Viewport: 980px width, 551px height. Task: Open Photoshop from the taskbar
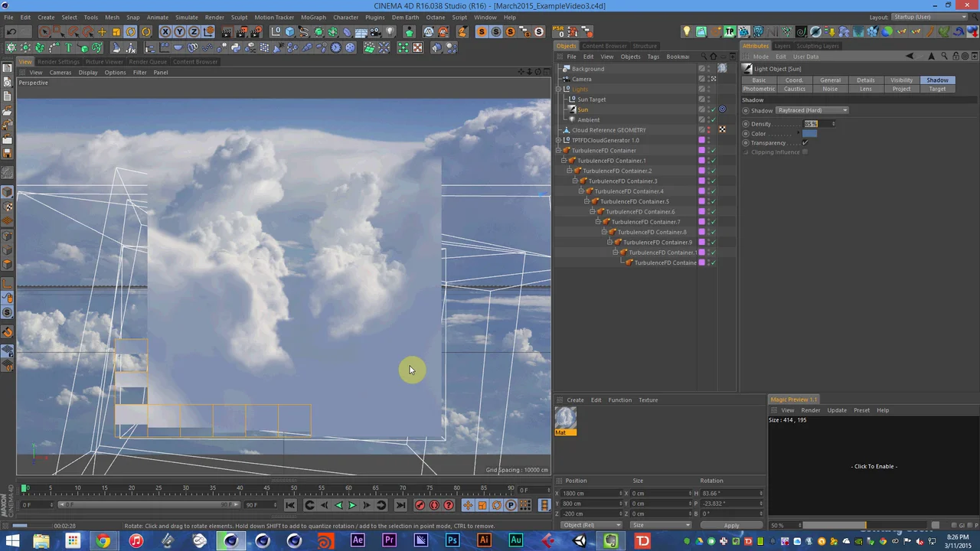click(x=452, y=541)
